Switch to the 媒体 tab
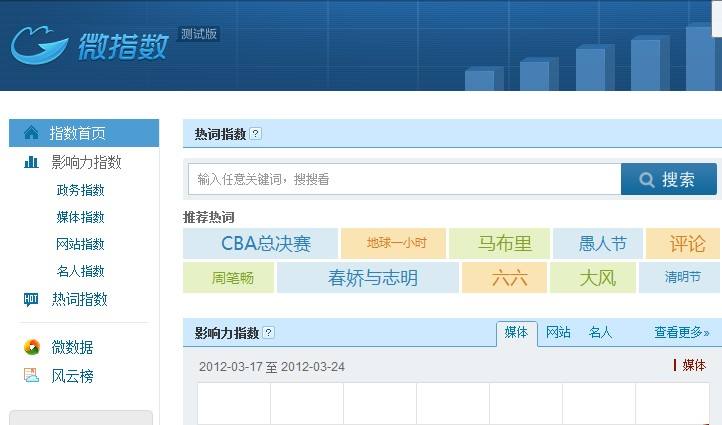This screenshot has height=425, width=722. [x=517, y=333]
